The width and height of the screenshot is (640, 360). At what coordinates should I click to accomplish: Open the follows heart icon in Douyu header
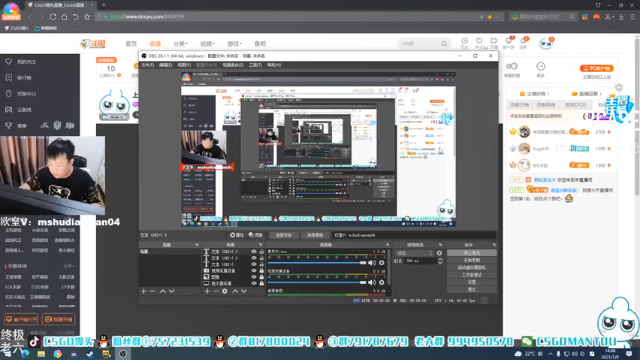479,42
